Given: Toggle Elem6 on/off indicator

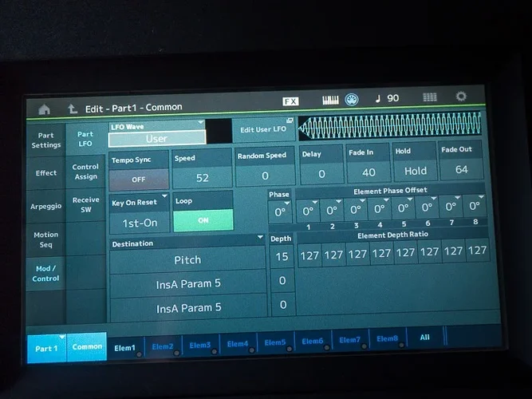Looking at the screenshot, I should 326,348.
